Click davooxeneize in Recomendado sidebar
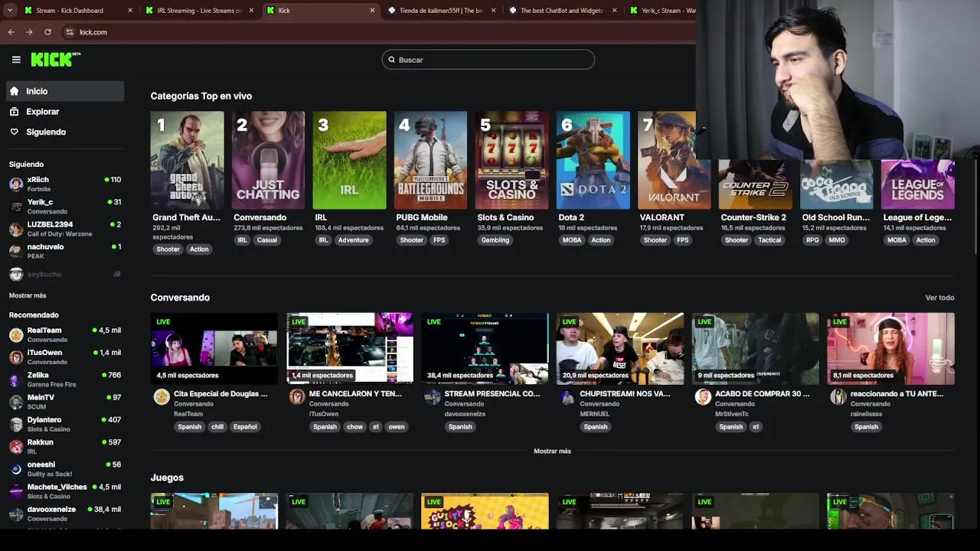Screen dimensions: 980x551 tap(65, 514)
